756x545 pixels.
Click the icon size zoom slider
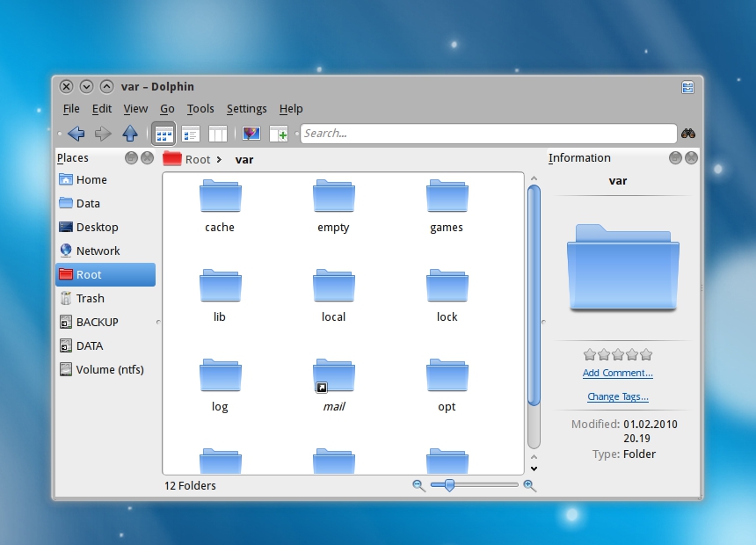(x=474, y=484)
